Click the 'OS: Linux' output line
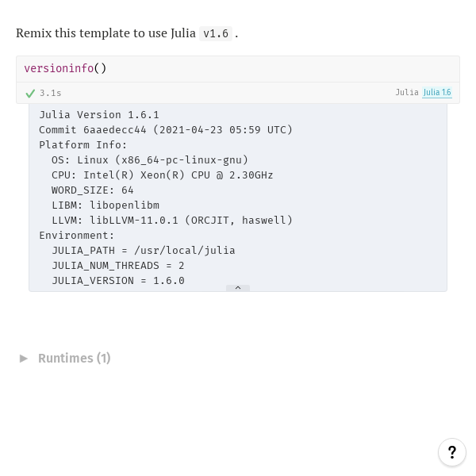Screen dimensions: 476x476 (x=150, y=160)
